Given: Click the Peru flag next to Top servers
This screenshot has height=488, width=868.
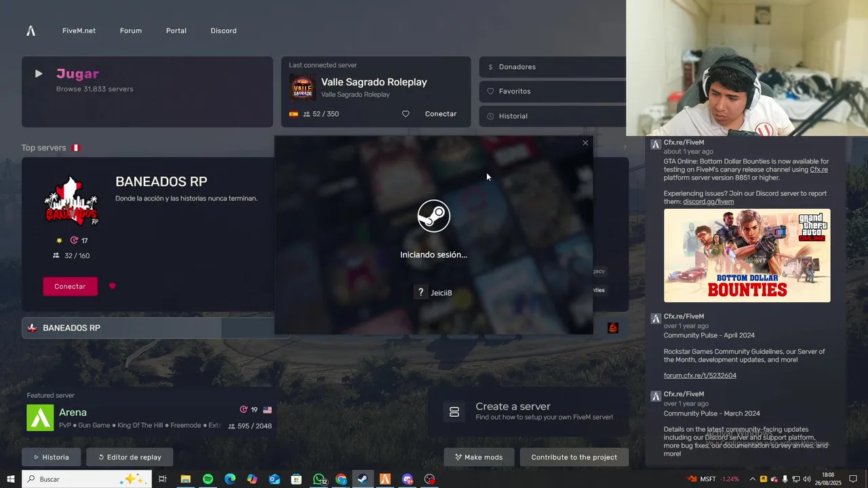Looking at the screenshot, I should click(x=76, y=148).
